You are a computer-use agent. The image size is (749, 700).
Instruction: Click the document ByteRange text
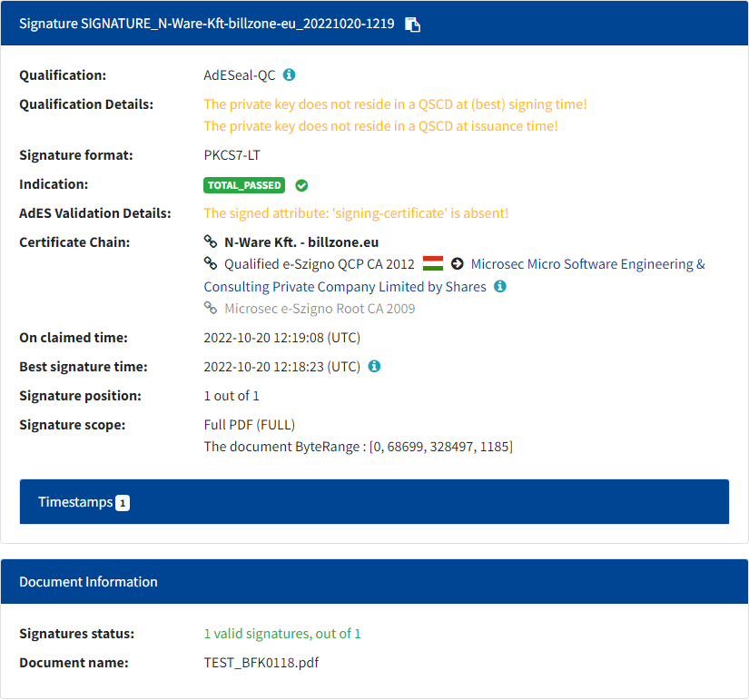[359, 447]
